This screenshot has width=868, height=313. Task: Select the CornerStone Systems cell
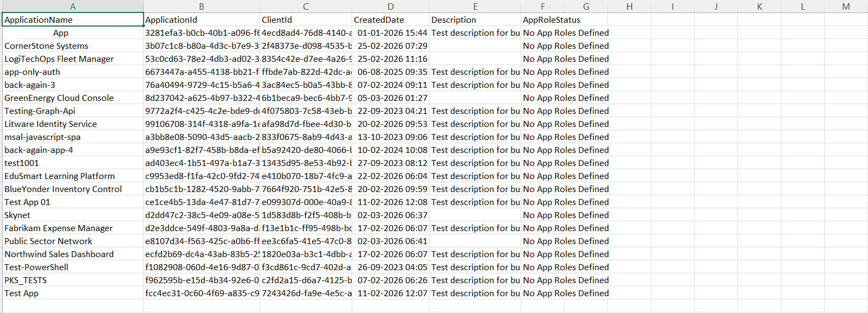point(73,46)
